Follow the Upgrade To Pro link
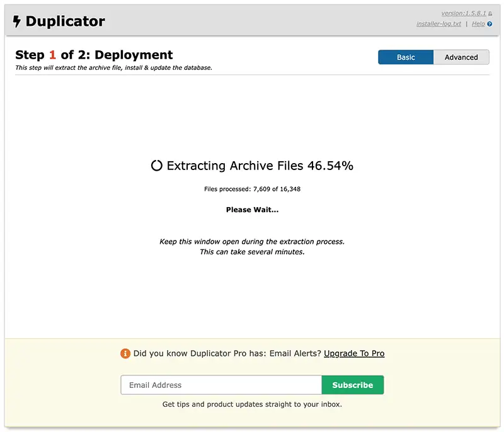The width and height of the screenshot is (504, 432). tap(354, 353)
